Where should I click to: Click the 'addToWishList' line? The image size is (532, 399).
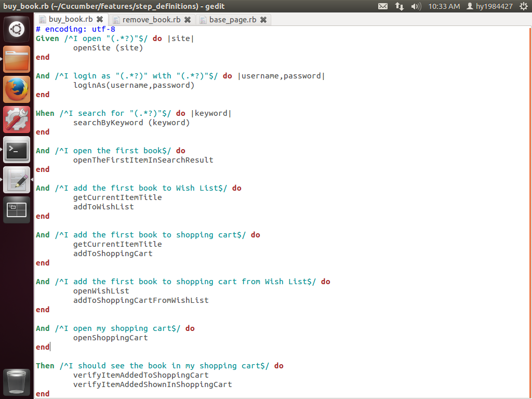point(103,207)
